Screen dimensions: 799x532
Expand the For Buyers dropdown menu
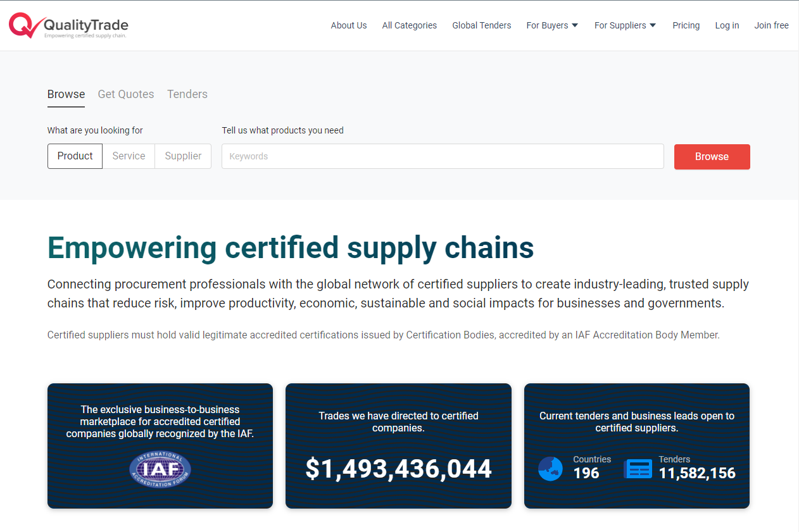click(x=552, y=25)
